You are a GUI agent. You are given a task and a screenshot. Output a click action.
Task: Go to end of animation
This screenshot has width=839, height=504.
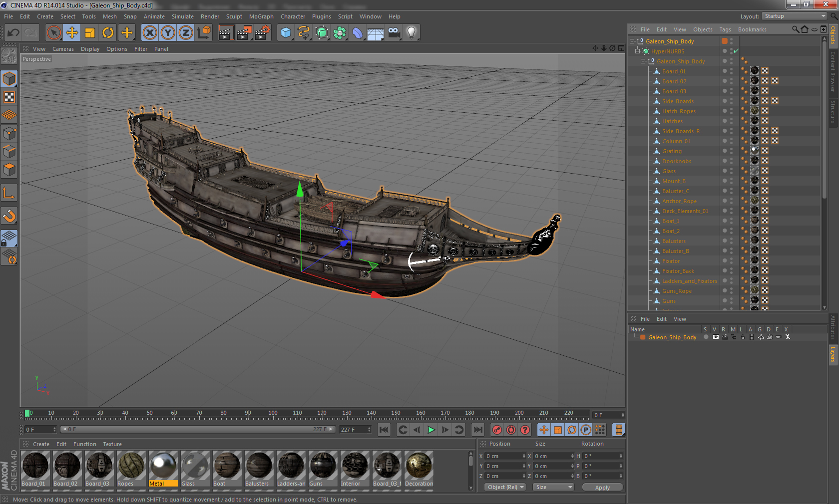click(x=478, y=430)
